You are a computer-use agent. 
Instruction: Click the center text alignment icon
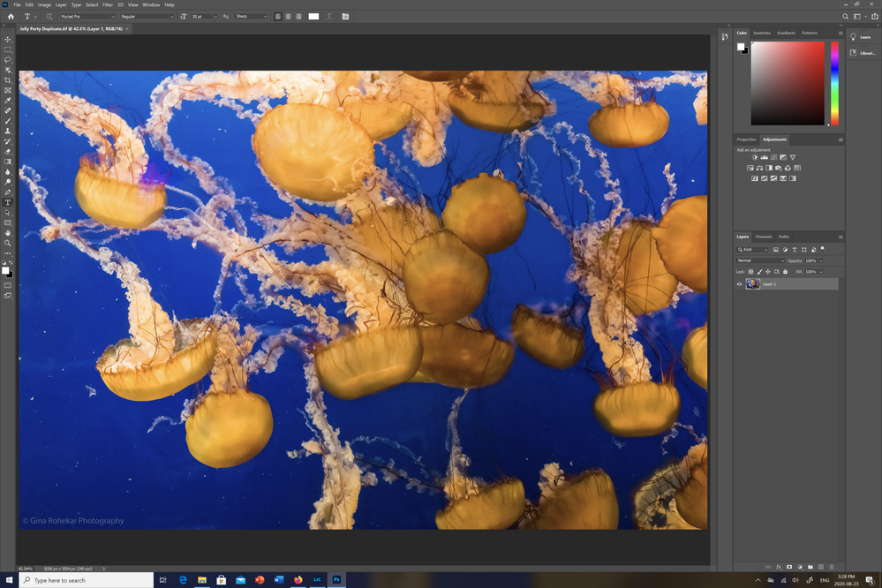click(x=289, y=16)
